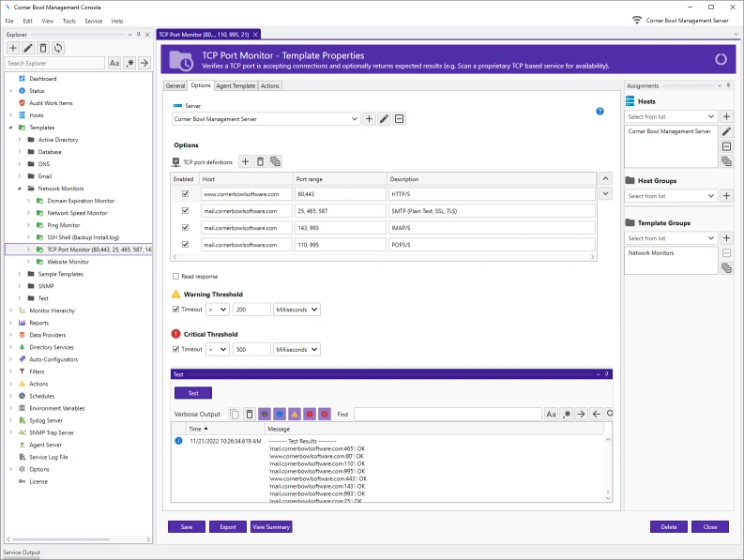Click the delete trash icon in Explorer toolbar
Image resolution: width=744 pixels, height=560 pixels.
[x=43, y=48]
